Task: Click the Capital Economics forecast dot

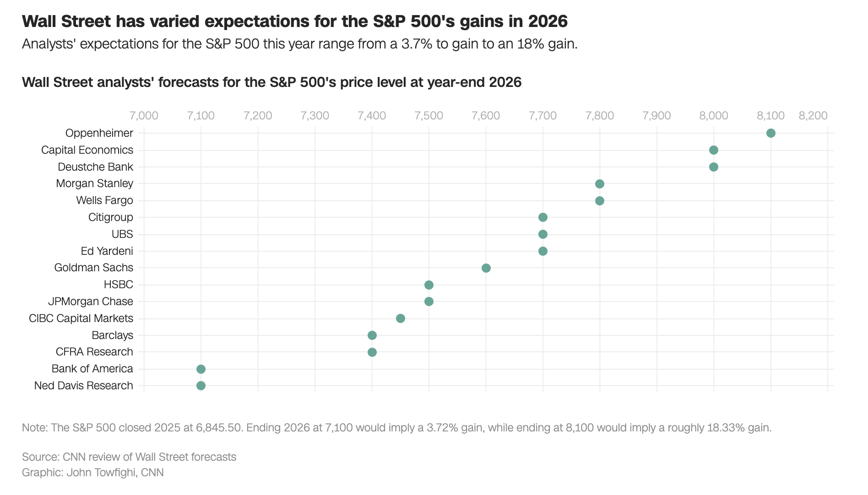Action: pos(713,150)
